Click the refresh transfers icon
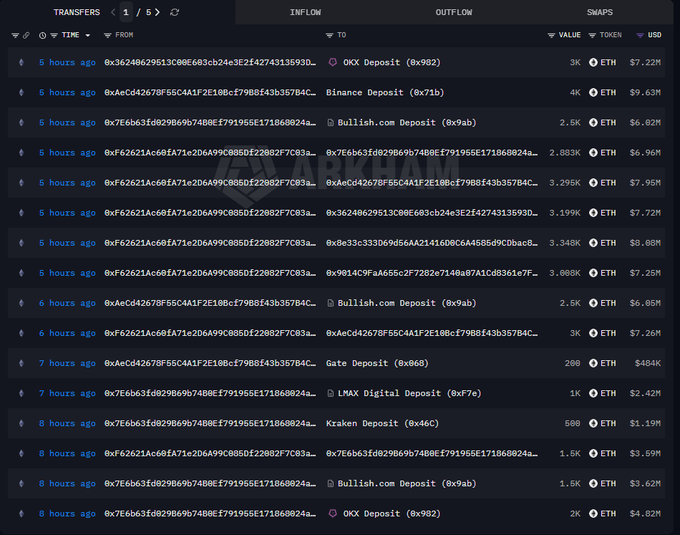The width and height of the screenshot is (680, 535). click(174, 13)
